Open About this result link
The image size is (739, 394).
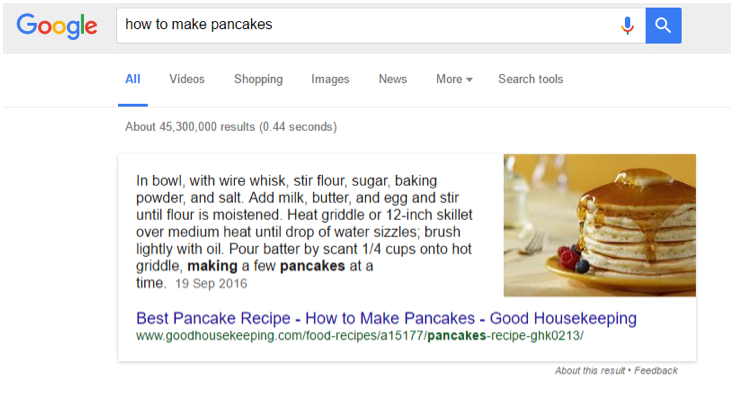pos(590,370)
